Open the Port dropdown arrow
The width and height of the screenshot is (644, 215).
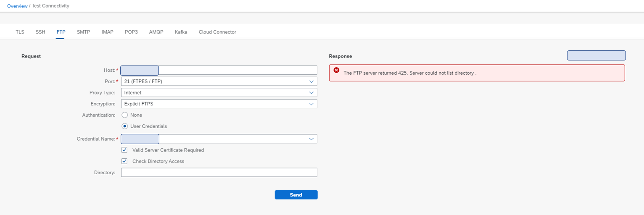(311, 81)
